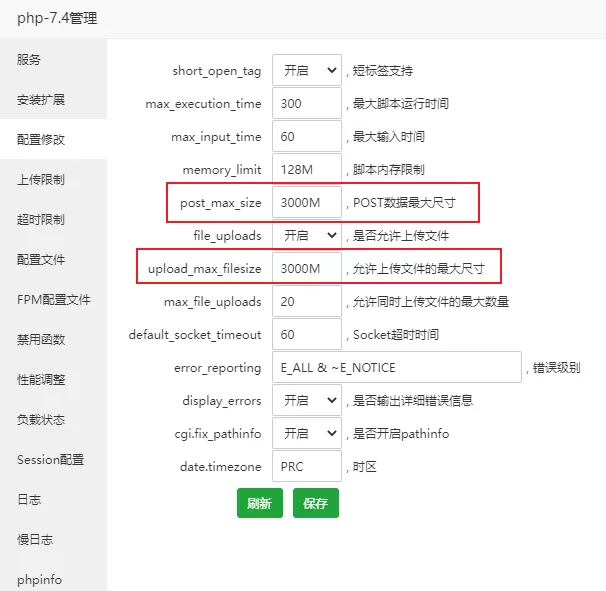606x591 pixels.
Task: Click the default_socket_timeout input field
Action: pyautogui.click(x=307, y=334)
